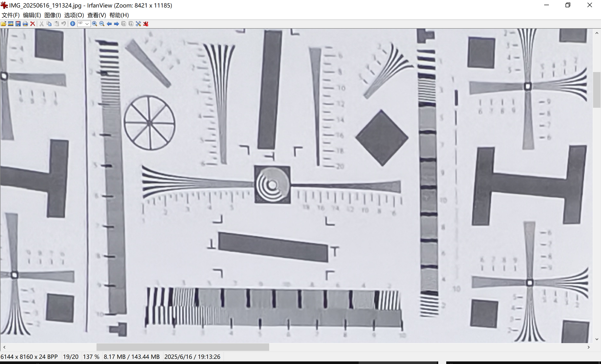Click the Print icon in toolbar
Viewport: 601px width, 364px height.
tap(25, 24)
